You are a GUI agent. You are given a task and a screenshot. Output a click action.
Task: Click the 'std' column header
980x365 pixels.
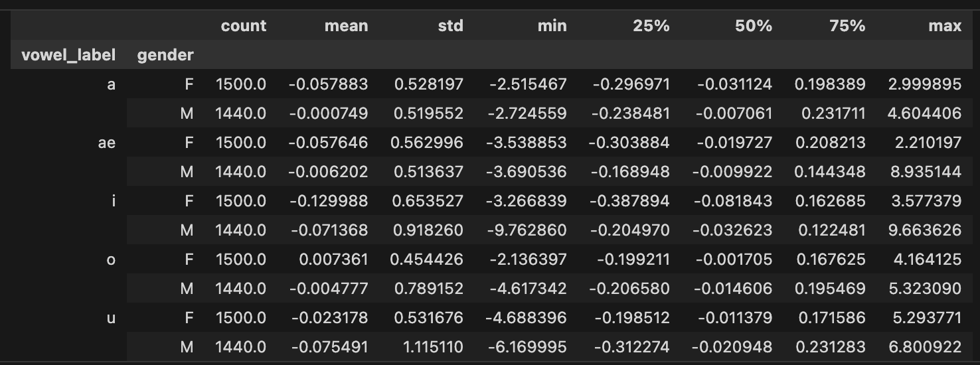[450, 26]
